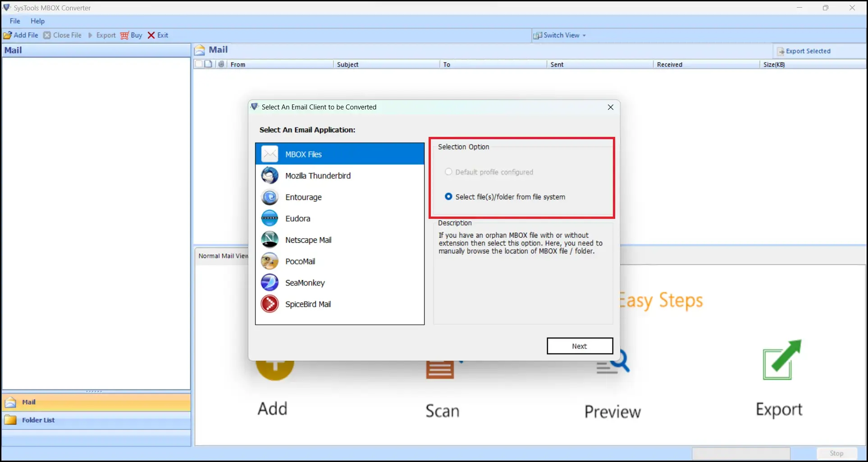Switch to the Mail navigation tab
Viewport: 868px width, 462px height.
click(96, 402)
